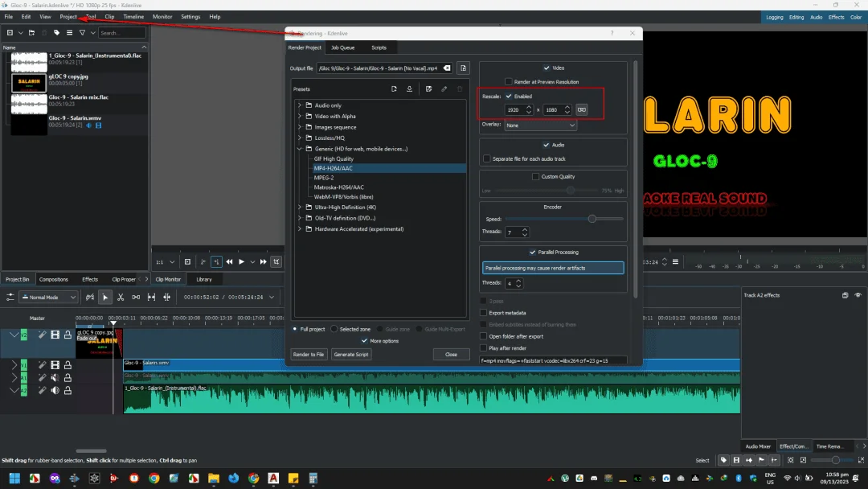Set zone out point in clip monitor
The height and width of the screenshot is (489, 868).
point(216,262)
